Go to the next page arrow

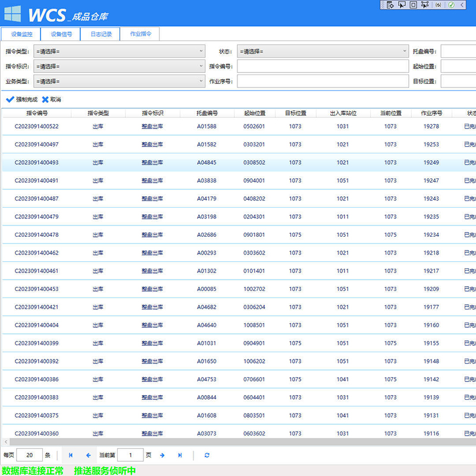[x=162, y=455]
